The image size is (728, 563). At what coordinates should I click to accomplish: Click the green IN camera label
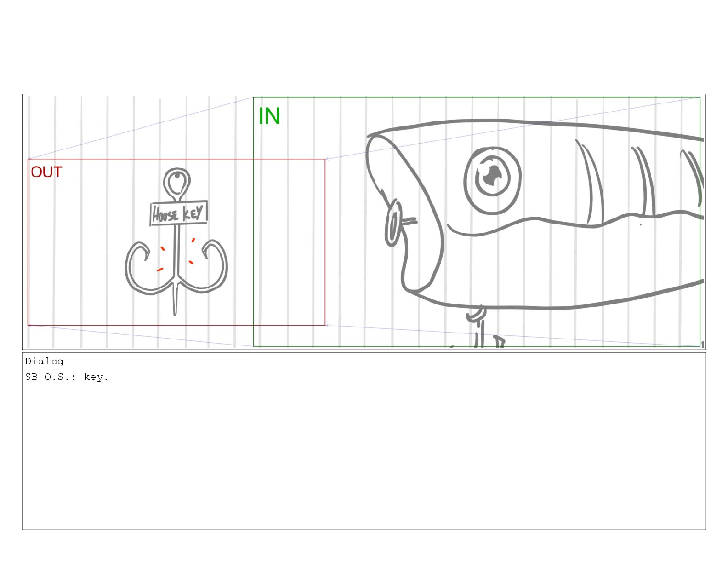269,116
